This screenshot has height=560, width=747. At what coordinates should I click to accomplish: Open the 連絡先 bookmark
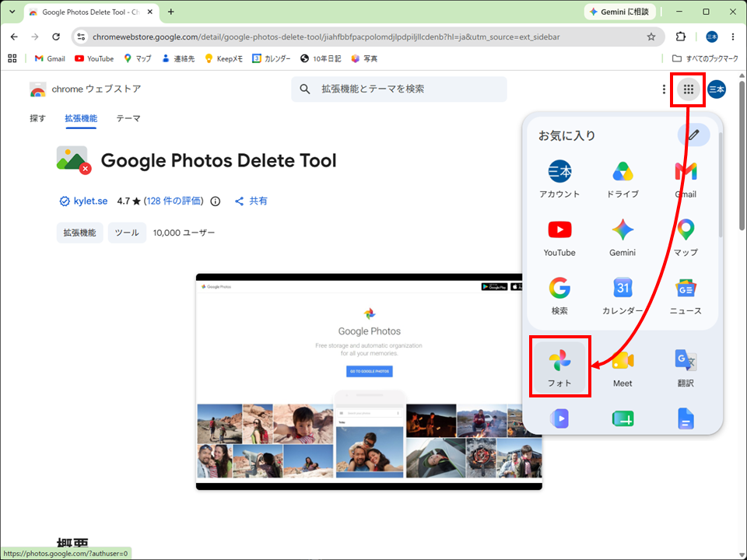coord(178,58)
